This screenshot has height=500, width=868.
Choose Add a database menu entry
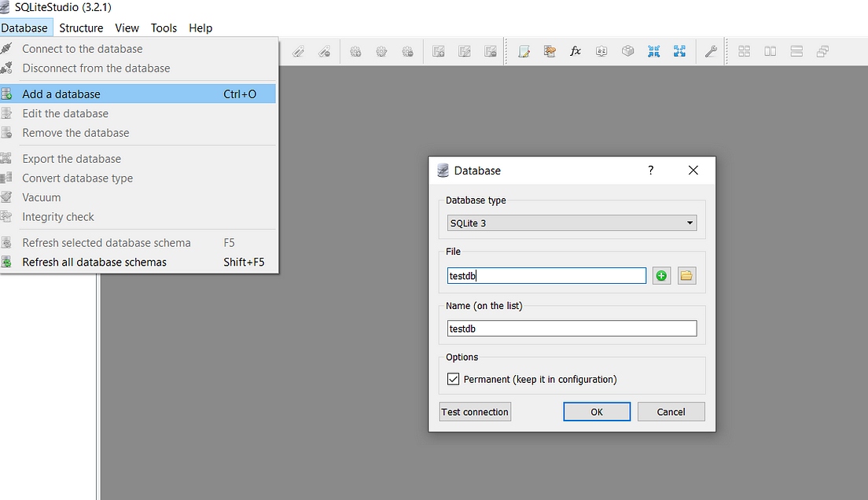[x=138, y=94]
